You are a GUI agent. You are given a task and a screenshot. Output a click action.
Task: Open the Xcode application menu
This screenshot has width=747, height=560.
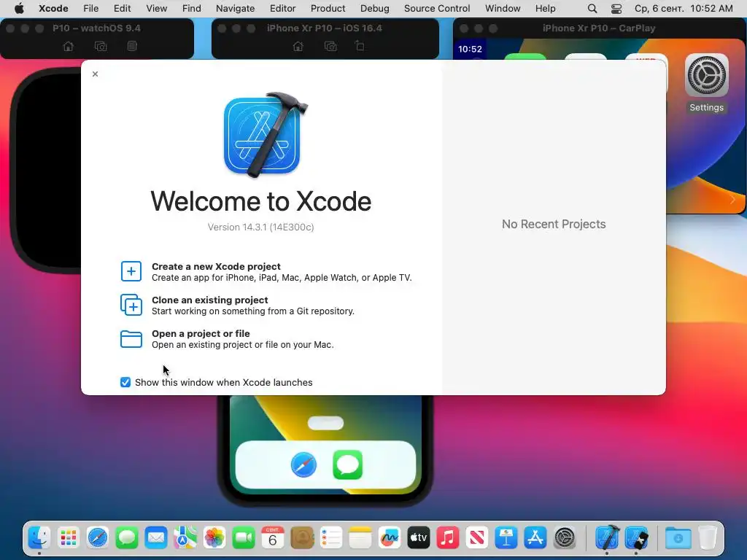53,9
